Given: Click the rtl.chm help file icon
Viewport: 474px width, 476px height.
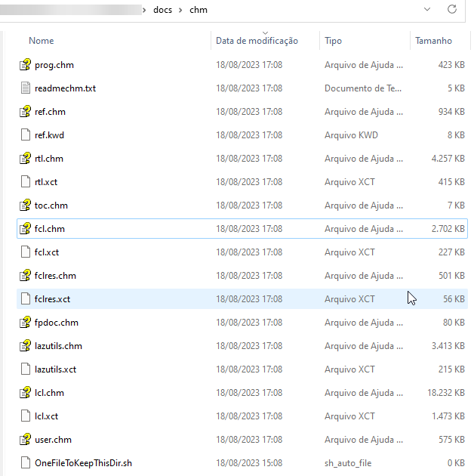Looking at the screenshot, I should [26, 159].
